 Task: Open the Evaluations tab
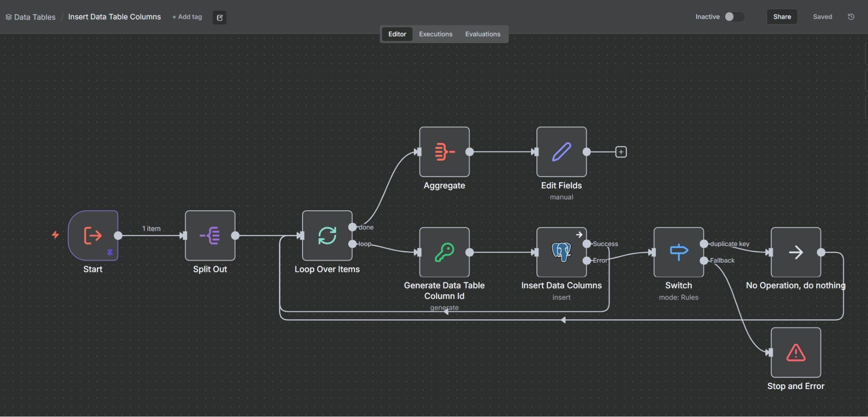482,34
